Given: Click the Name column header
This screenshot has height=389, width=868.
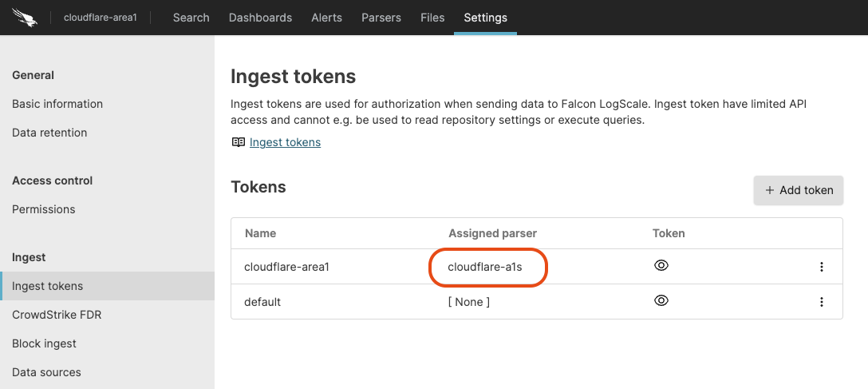Looking at the screenshot, I should (x=260, y=233).
